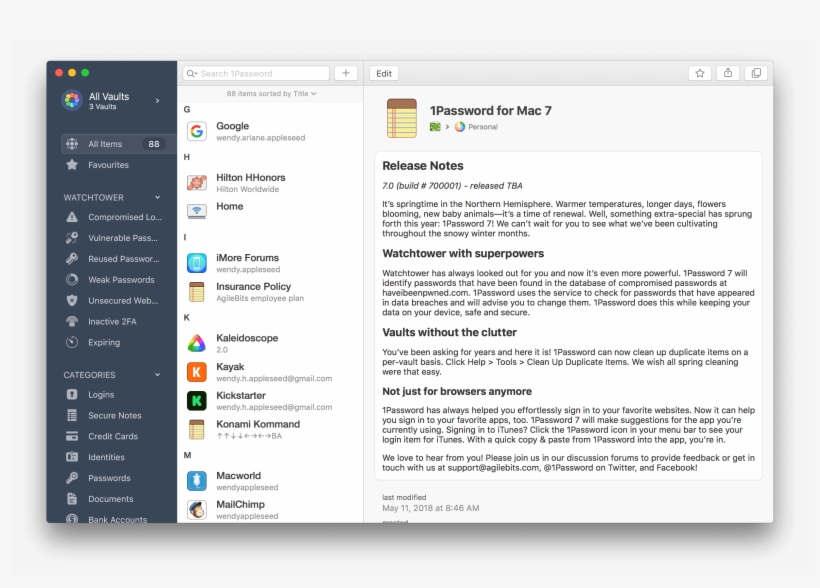The height and width of the screenshot is (588, 820).
Task: Select the Secure Notes category icon
Action: (x=72, y=415)
